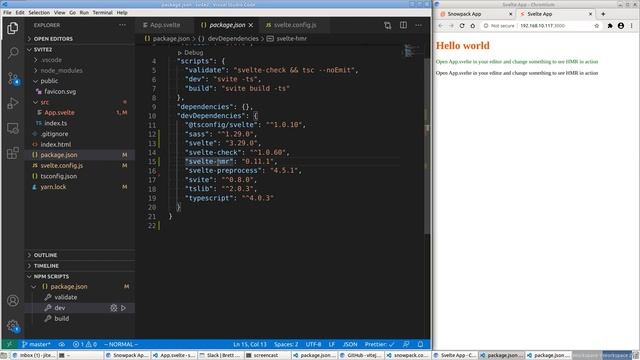
Task: Click the editor minimap
Action: (412, 51)
